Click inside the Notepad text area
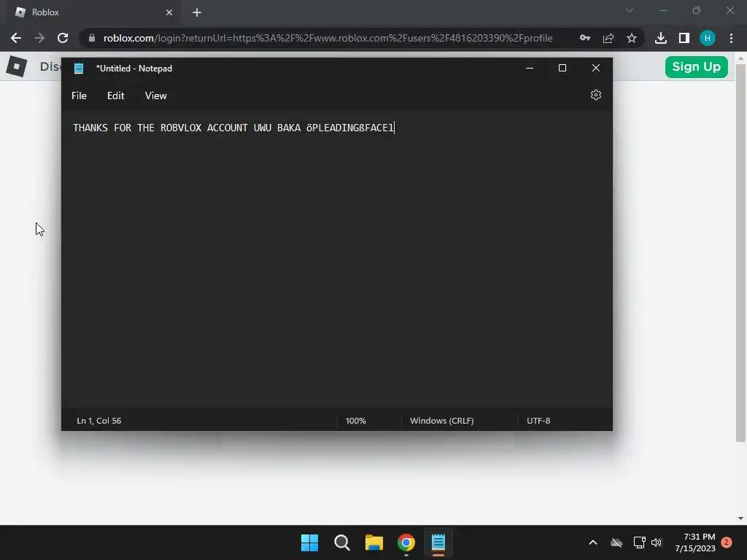747x560 pixels. pos(336,260)
